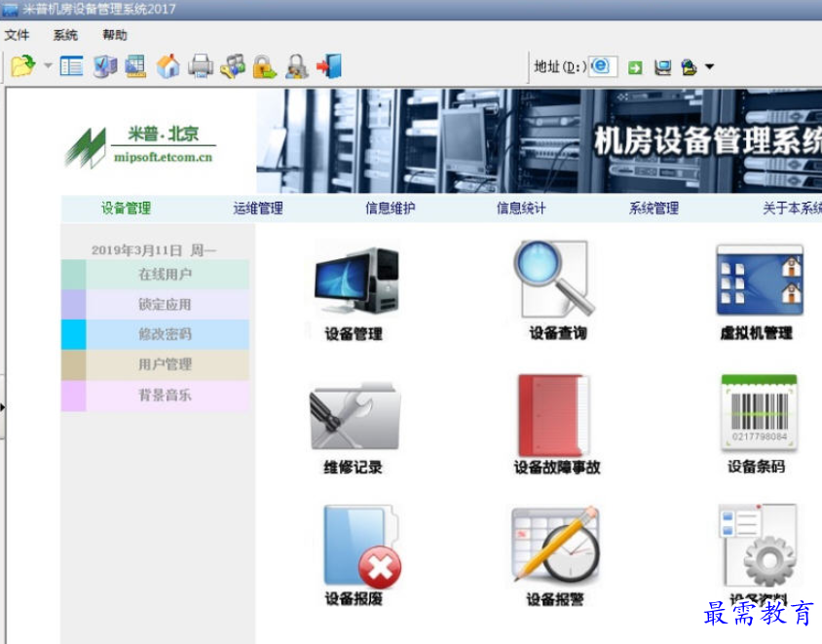822x644 pixels.
Task: Click the exit door toolbar icon
Action: coord(329,66)
